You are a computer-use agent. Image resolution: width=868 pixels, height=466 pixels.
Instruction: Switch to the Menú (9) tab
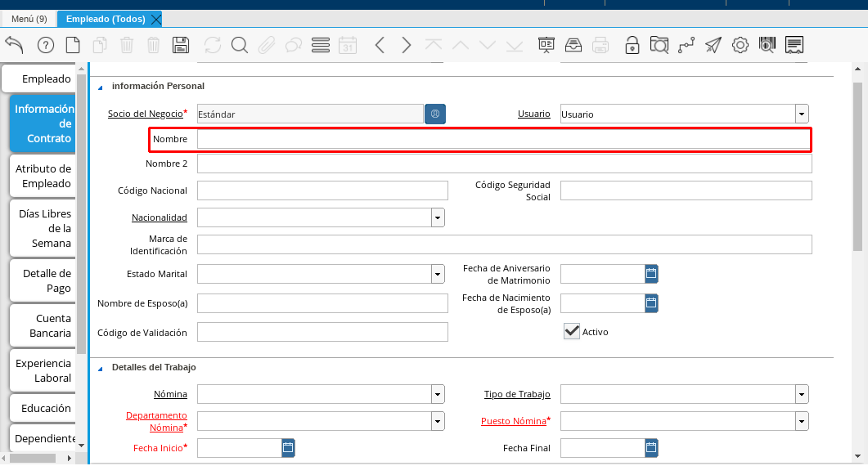tap(29, 19)
